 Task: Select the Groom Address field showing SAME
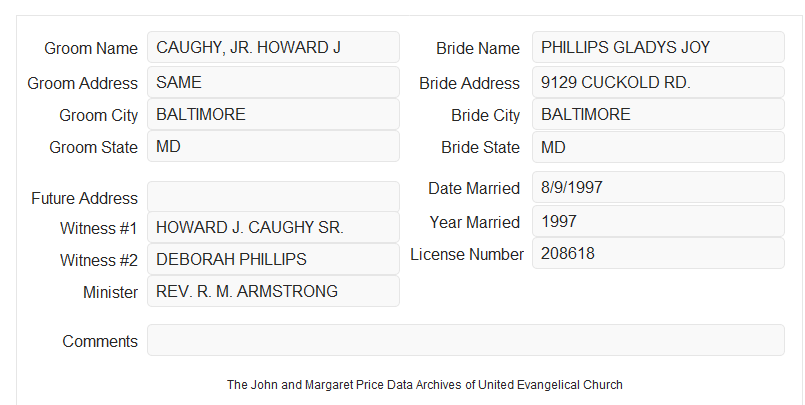point(273,82)
